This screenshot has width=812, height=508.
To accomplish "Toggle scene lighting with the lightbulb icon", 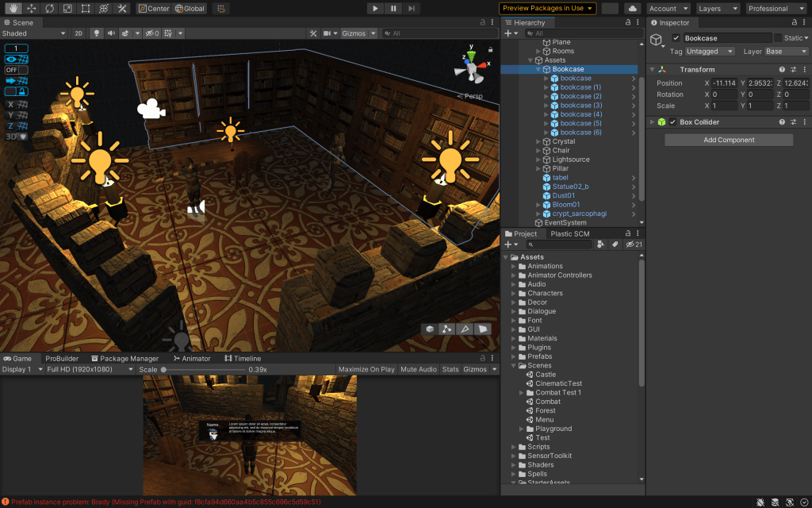I will [x=97, y=33].
